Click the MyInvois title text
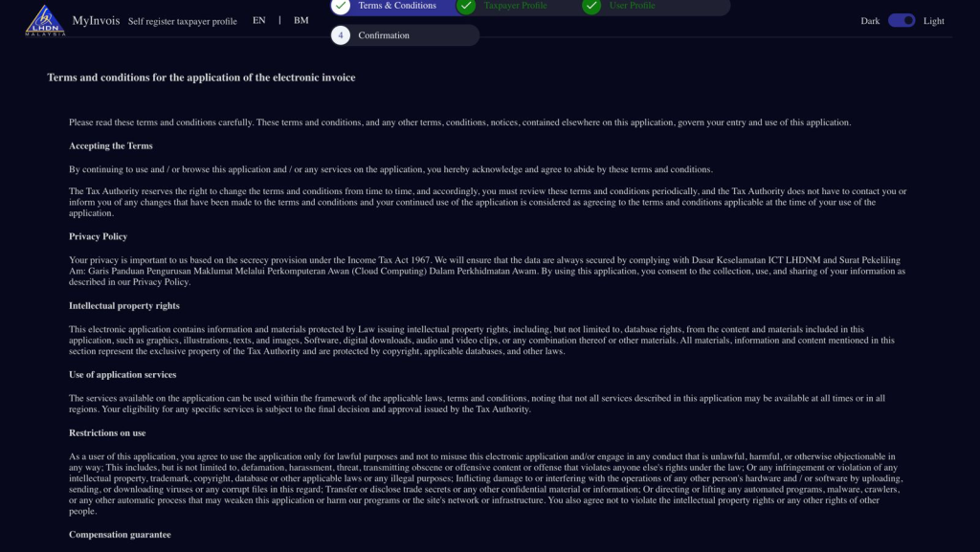The height and width of the screenshot is (552, 980). click(x=96, y=21)
